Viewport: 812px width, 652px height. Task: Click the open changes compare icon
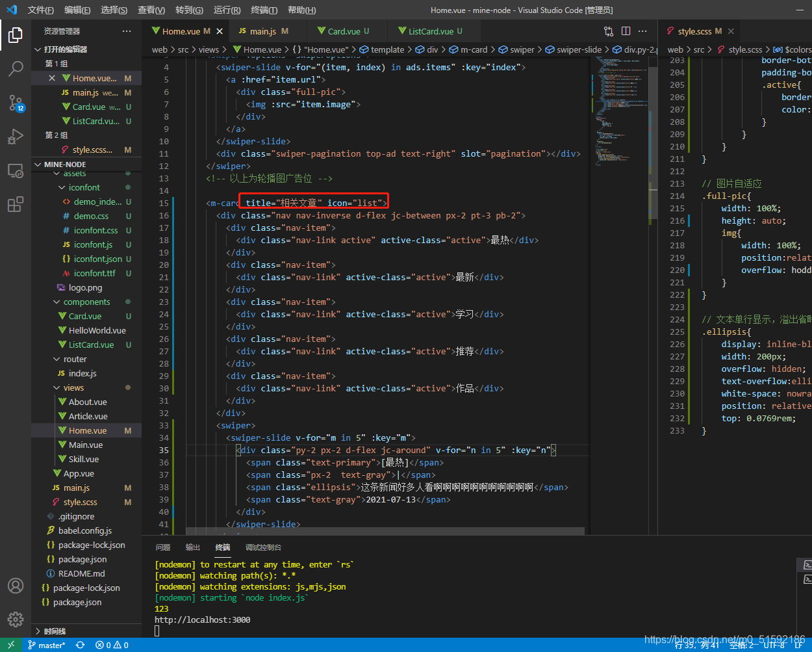click(x=609, y=31)
